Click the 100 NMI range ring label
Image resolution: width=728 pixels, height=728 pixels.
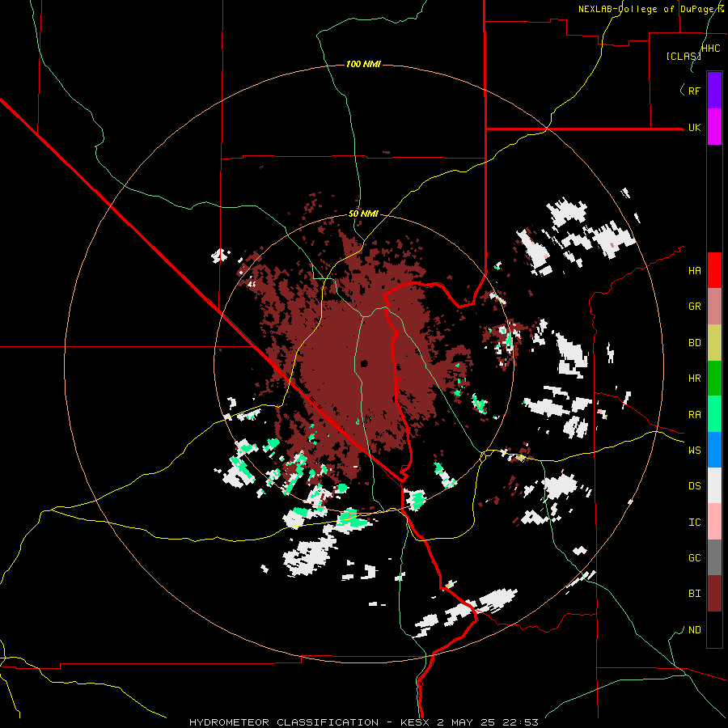click(x=363, y=64)
